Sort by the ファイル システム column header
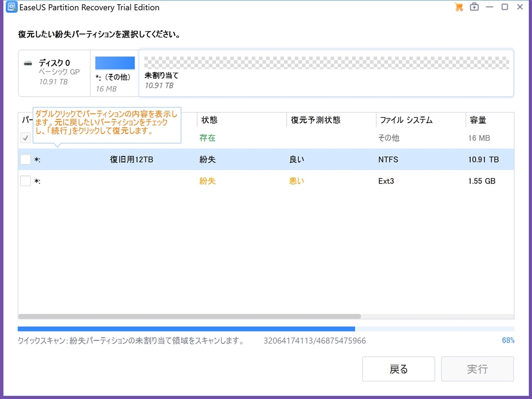Image resolution: width=532 pixels, height=399 pixels. [406, 120]
